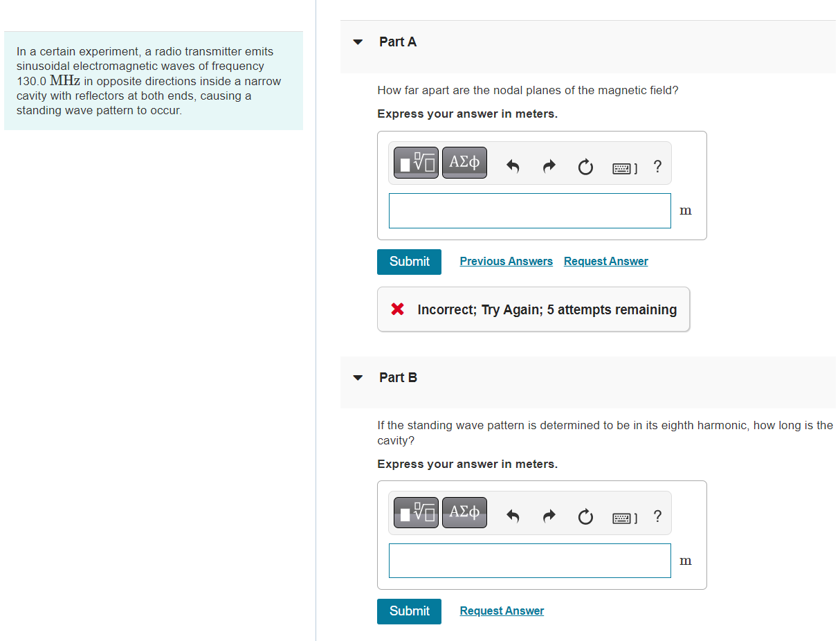The image size is (840, 641).
Task: Undo last edit in Part B toolbar
Action: [513, 516]
